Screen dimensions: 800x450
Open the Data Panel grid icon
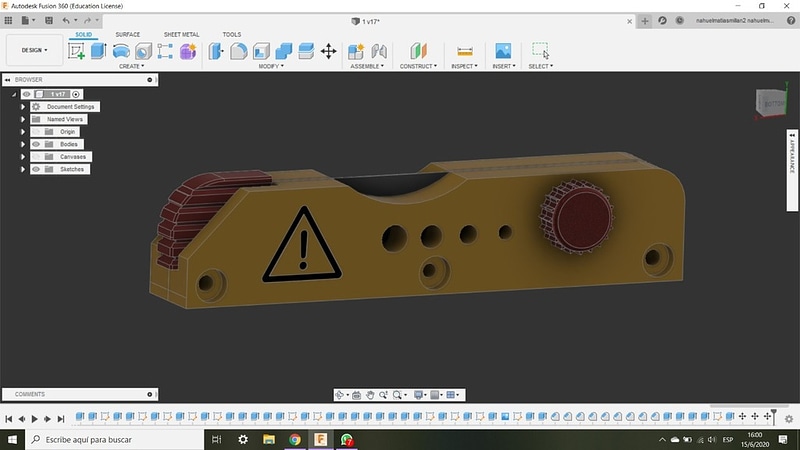pos(8,20)
